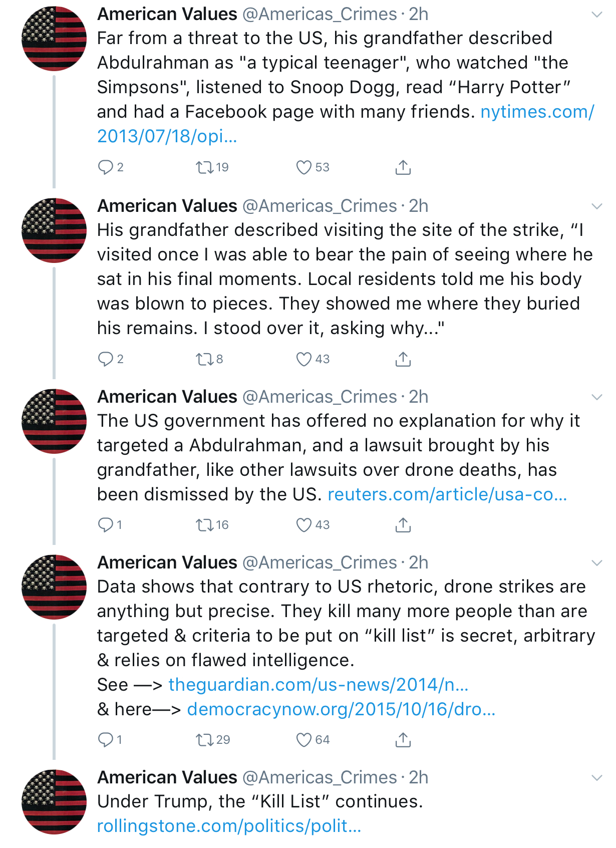Open @Americas_Crimes handle on second tweet

(x=320, y=206)
